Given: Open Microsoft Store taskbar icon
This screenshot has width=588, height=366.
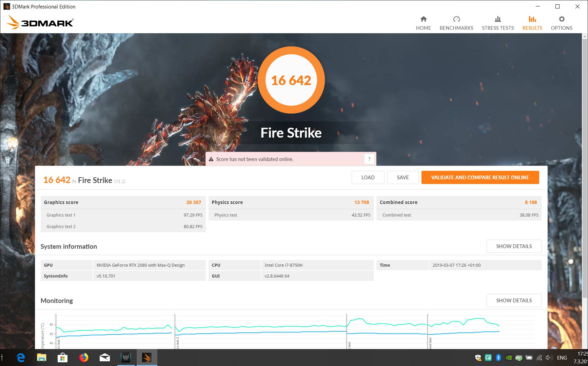Looking at the screenshot, I should point(63,358).
